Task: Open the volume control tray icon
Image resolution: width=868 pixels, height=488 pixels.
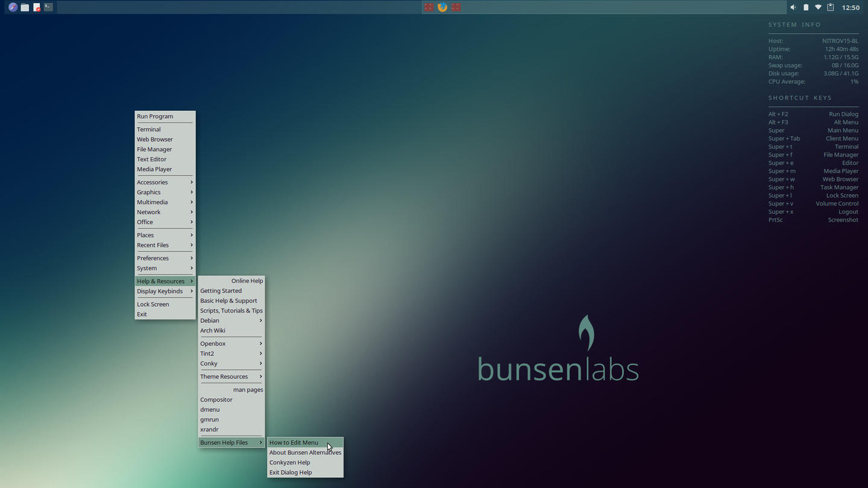Action: click(793, 7)
